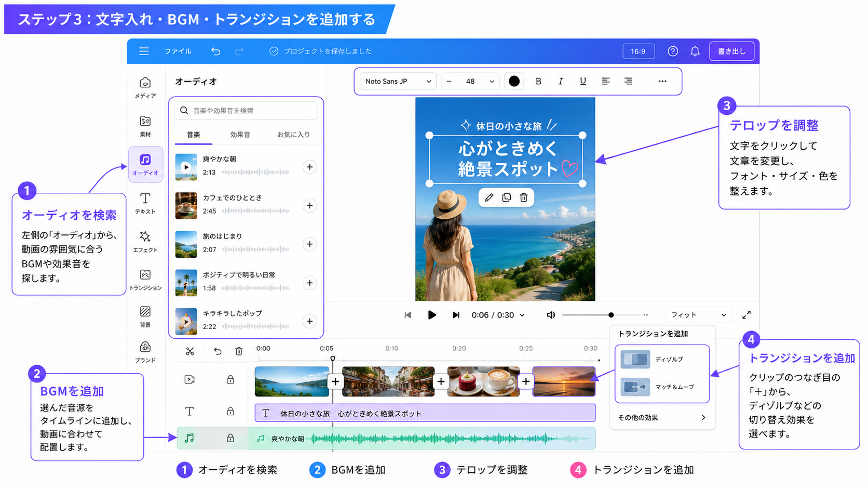Click the black text color swatch
The height and width of the screenshot is (489, 868).
(x=514, y=81)
